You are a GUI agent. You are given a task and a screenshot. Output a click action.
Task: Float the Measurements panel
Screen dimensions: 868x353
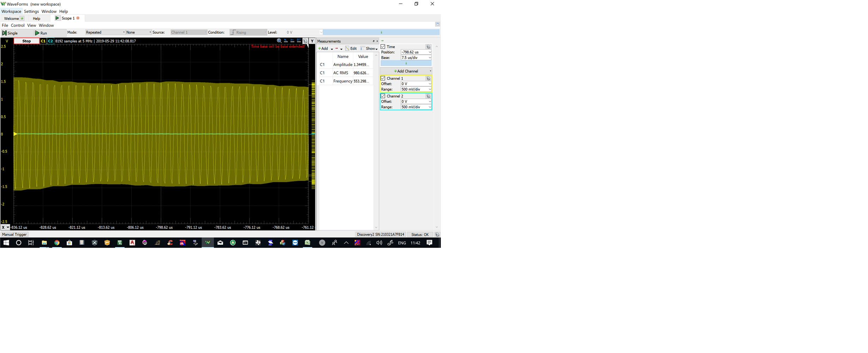[x=373, y=41]
